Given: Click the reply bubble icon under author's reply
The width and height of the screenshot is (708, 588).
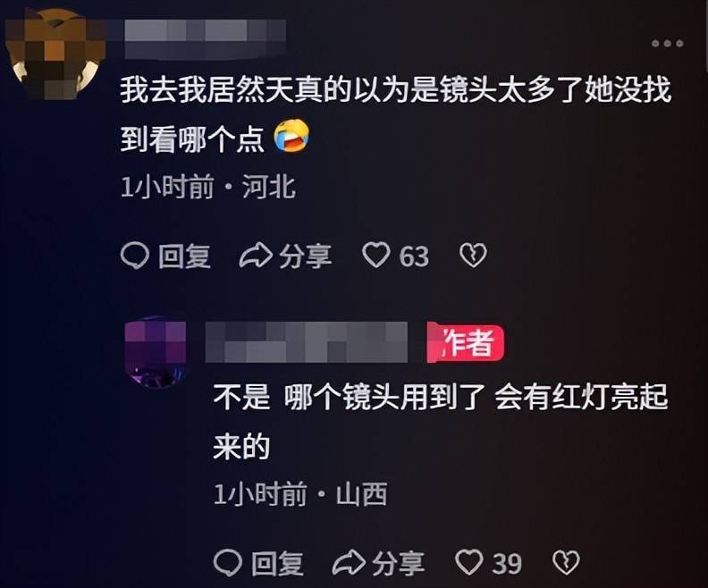Looking at the screenshot, I should coord(228,563).
